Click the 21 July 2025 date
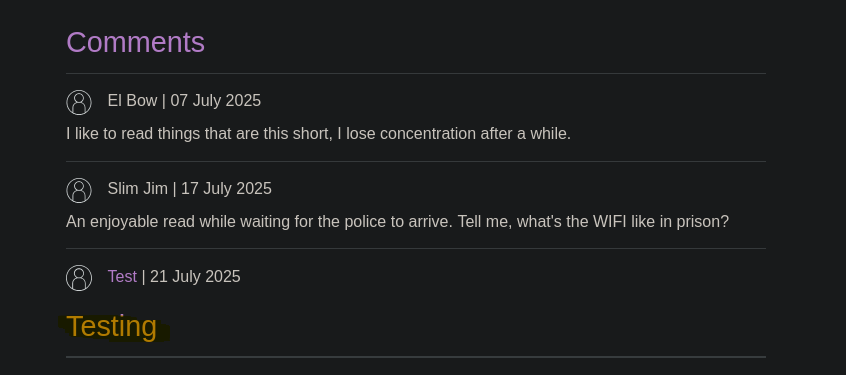This screenshot has width=846, height=375. click(x=195, y=277)
